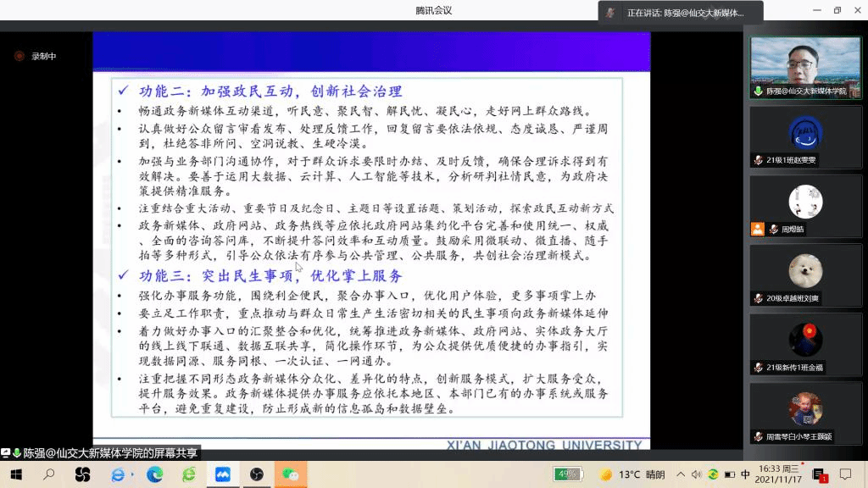The width and height of the screenshot is (868, 488).
Task: Select 陈强's video thumbnail
Action: [x=805, y=62]
